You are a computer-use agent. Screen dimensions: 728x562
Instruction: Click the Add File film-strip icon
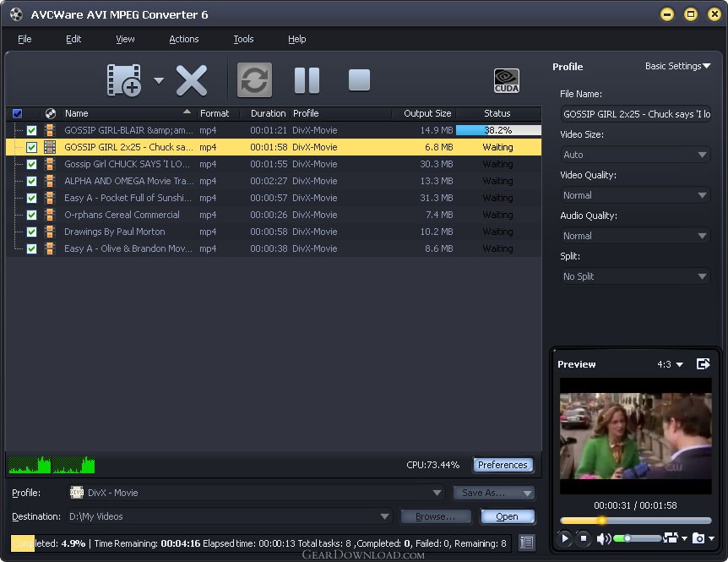124,80
